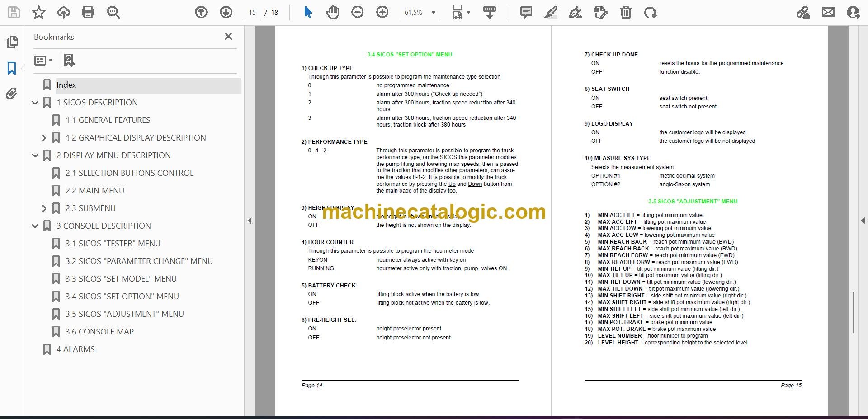Open the 2.2 MAIN MENU bookmark
This screenshot has height=419, width=868.
pyautogui.click(x=94, y=191)
